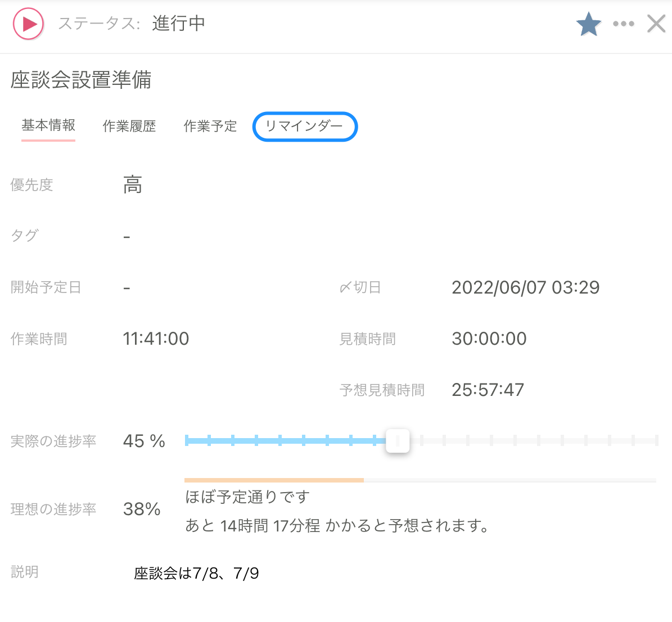The image size is (672, 622).
Task: Set the 開始予定日 start date
Action: tap(127, 288)
